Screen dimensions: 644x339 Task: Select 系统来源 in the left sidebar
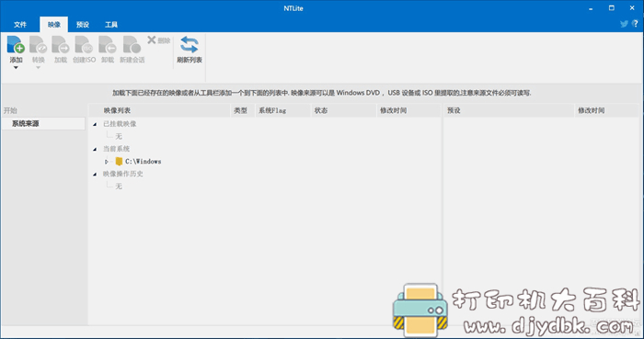click(x=43, y=124)
